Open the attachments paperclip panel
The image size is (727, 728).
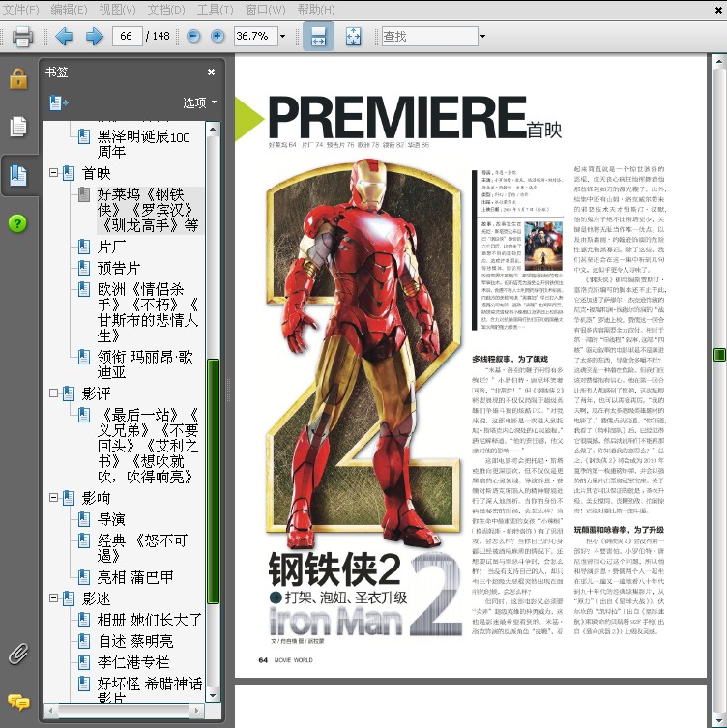click(18, 654)
